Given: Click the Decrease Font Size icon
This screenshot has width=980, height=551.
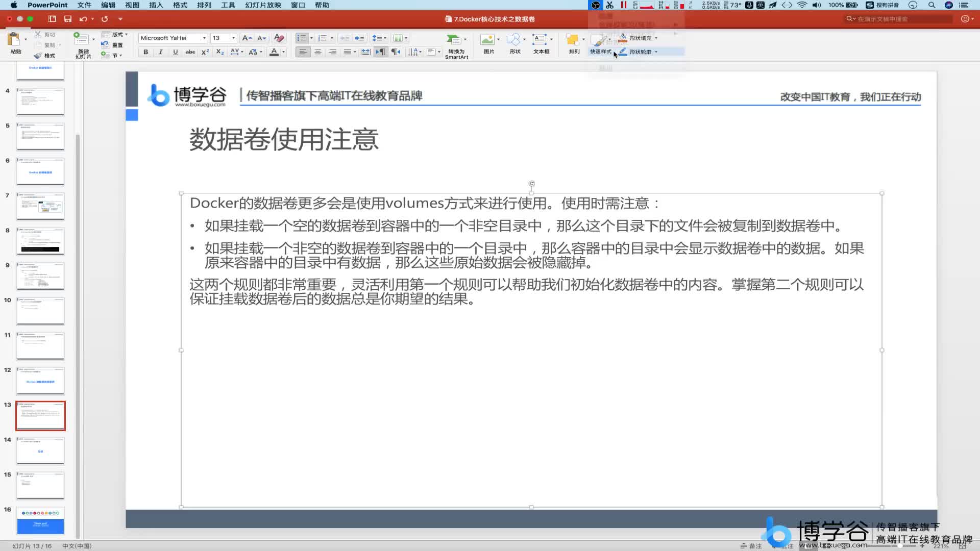Looking at the screenshot, I should pos(262,38).
